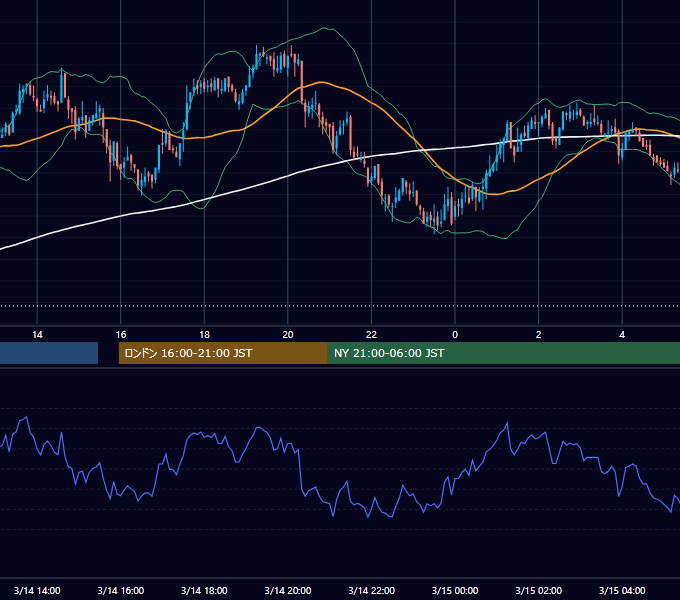Screen dimensions: 680x600
Task: Click the 3/15 00:00 indicator axis label
Action: coord(455,590)
